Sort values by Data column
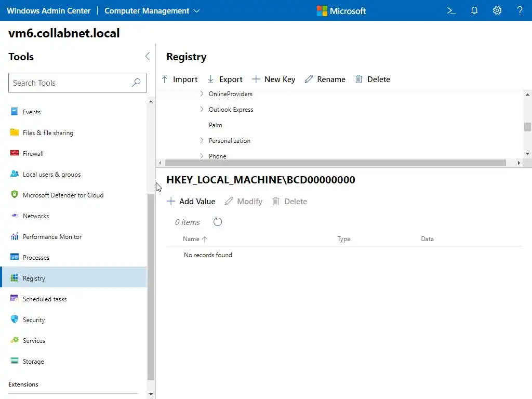532x399 pixels. 427,239
